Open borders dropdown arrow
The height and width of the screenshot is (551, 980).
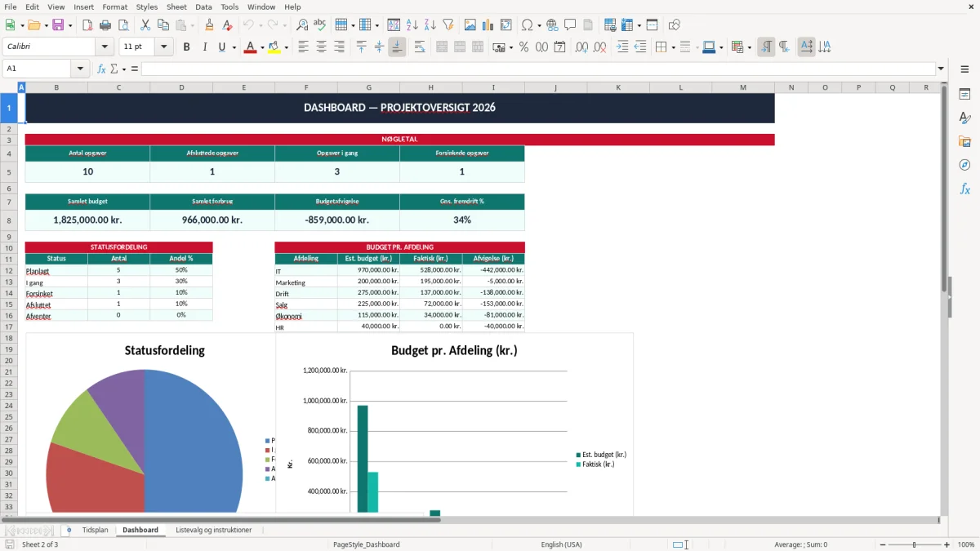(x=673, y=47)
